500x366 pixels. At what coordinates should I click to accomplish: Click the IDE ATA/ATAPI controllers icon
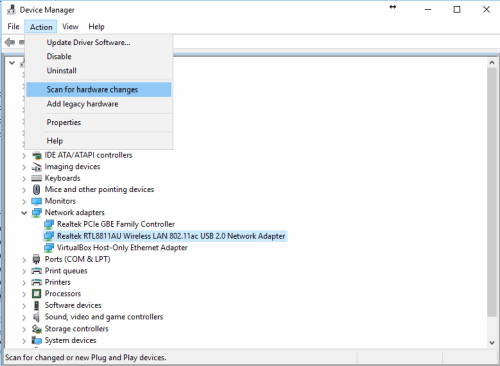click(x=36, y=155)
